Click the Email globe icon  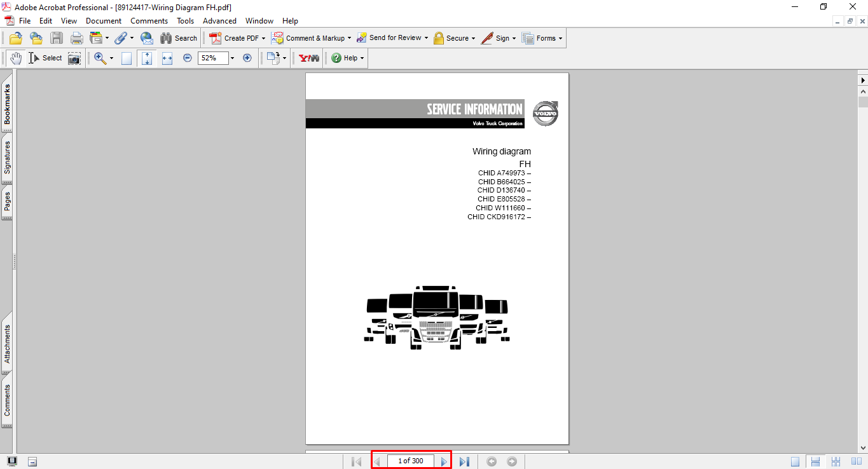click(146, 38)
